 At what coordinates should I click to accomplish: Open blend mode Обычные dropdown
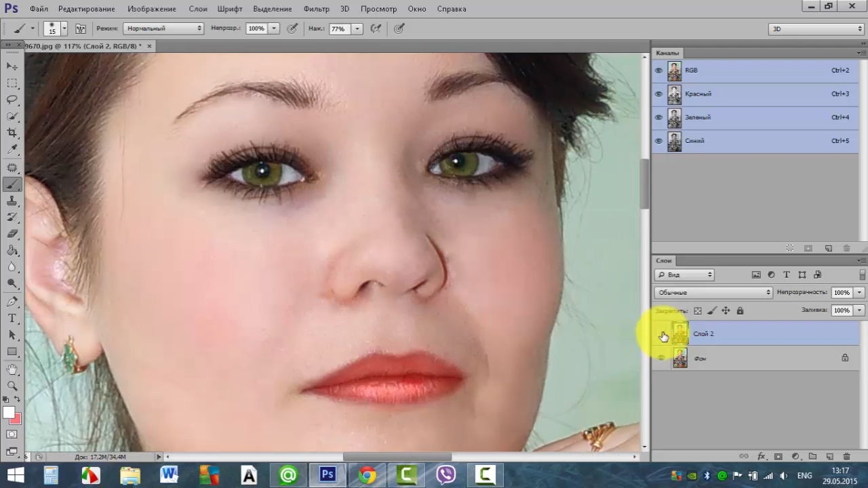coord(713,292)
